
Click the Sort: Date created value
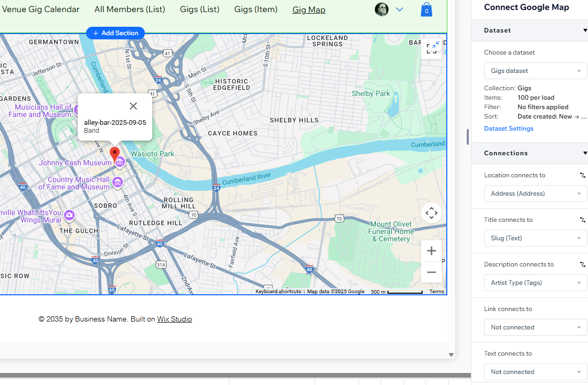coord(552,116)
